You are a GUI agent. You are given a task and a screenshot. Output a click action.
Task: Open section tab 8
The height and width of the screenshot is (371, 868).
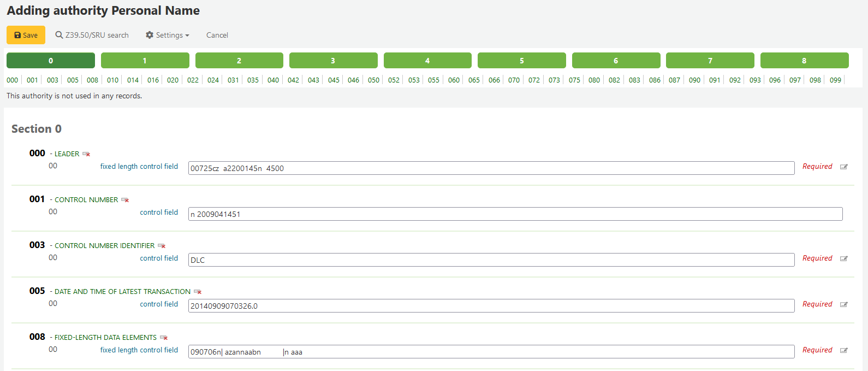[x=804, y=61]
